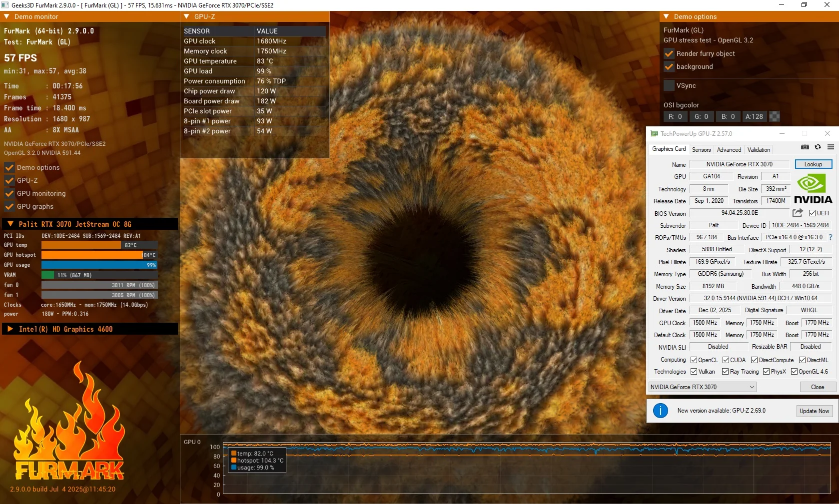This screenshot has height=504, width=839.
Task: Switch to the Graphics Card tab
Action: tap(669, 149)
